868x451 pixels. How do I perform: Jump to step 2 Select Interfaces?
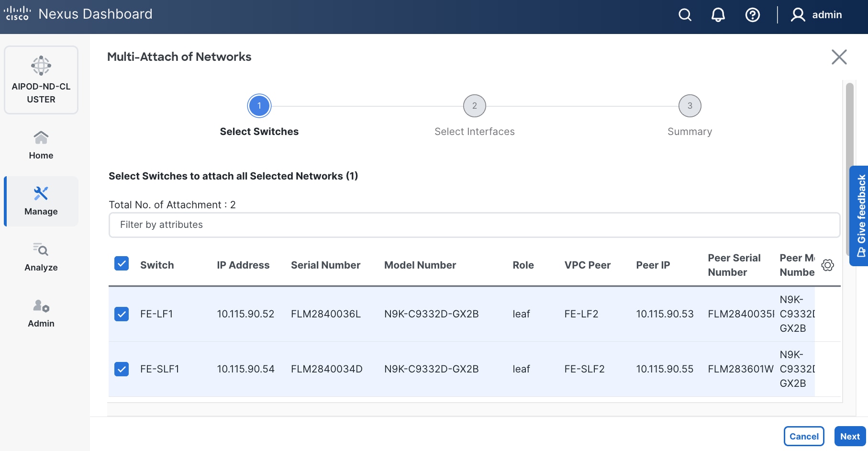(474, 106)
